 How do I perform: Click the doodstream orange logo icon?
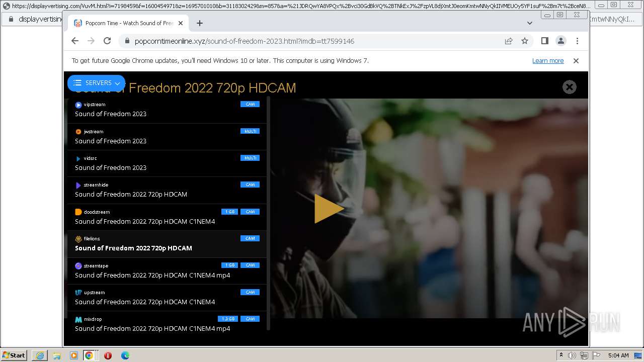coord(78,212)
